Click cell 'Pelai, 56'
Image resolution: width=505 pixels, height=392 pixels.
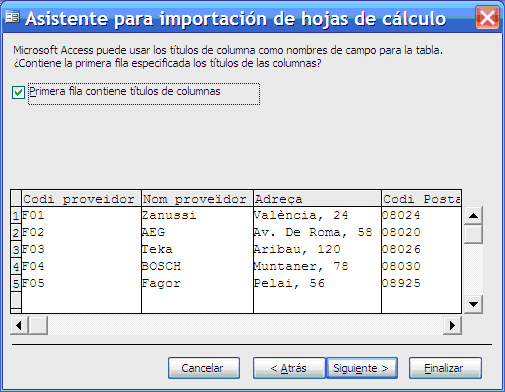click(x=317, y=283)
